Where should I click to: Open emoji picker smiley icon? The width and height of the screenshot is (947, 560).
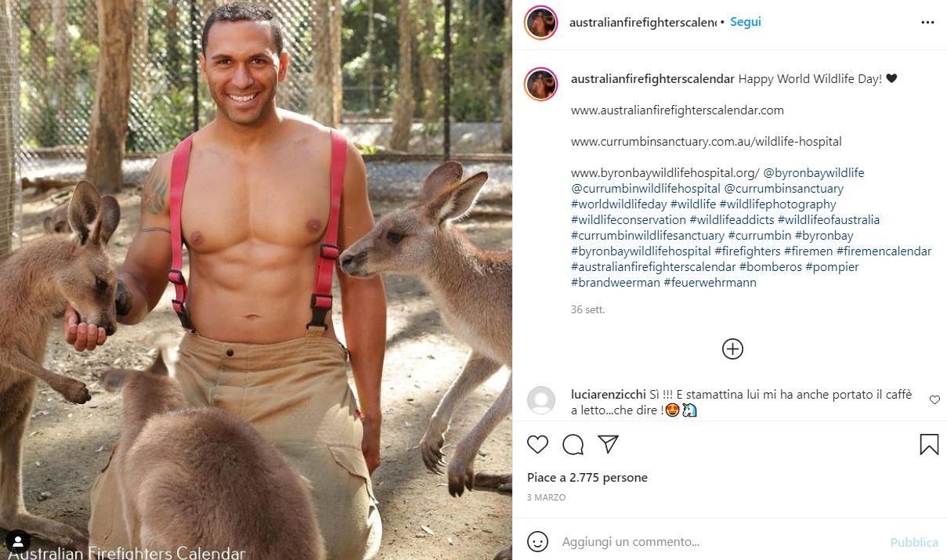(x=537, y=541)
